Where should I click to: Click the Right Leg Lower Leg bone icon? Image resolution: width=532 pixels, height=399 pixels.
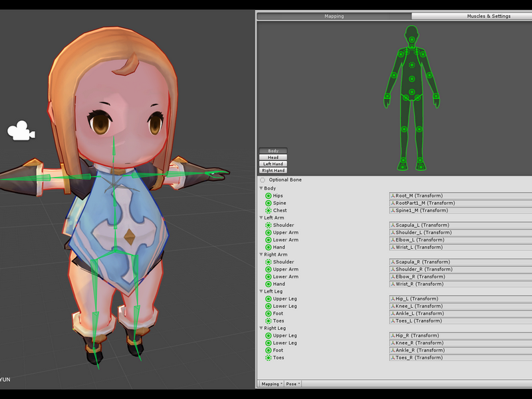click(x=268, y=343)
